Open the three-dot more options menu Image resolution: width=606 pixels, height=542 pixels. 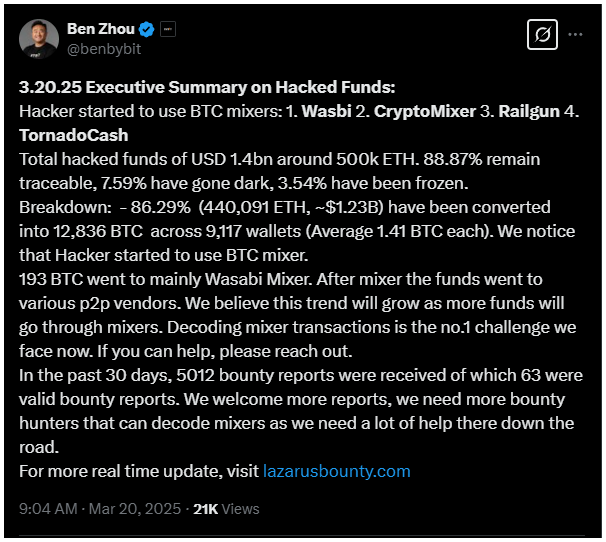tap(575, 34)
